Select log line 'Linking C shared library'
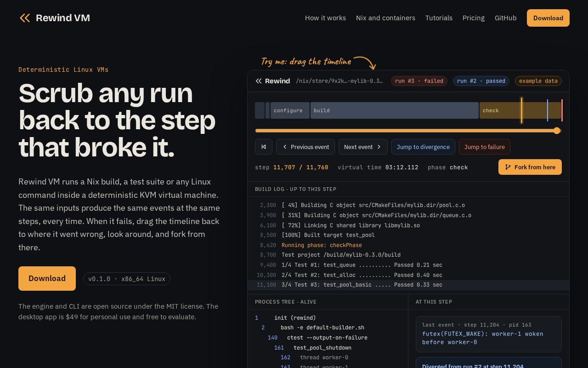Screen dimensions: 588x368 click(x=408, y=225)
